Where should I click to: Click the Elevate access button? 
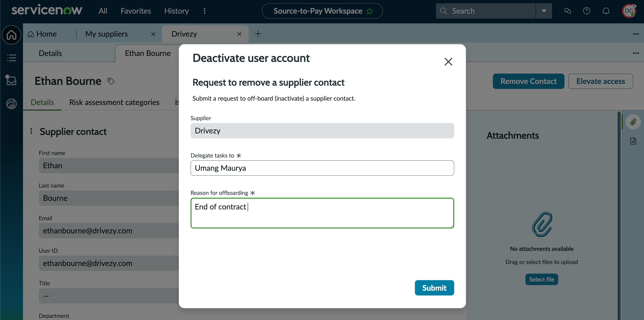601,81
